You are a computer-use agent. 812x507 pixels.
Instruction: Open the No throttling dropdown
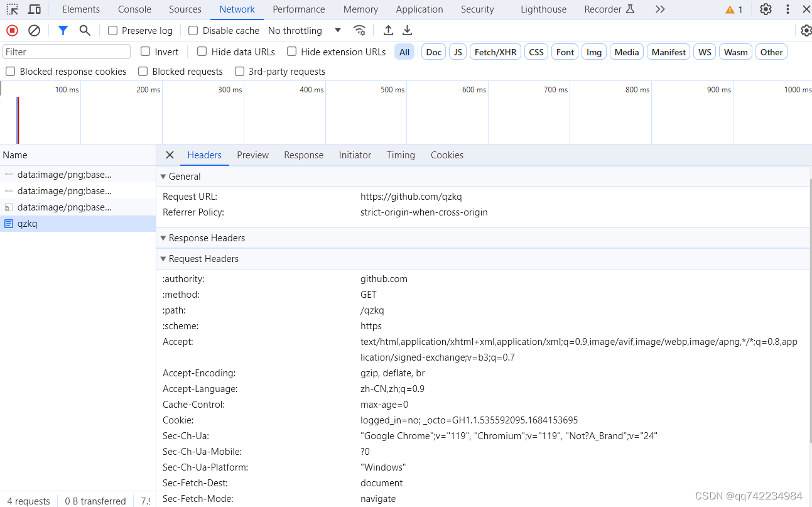click(304, 30)
